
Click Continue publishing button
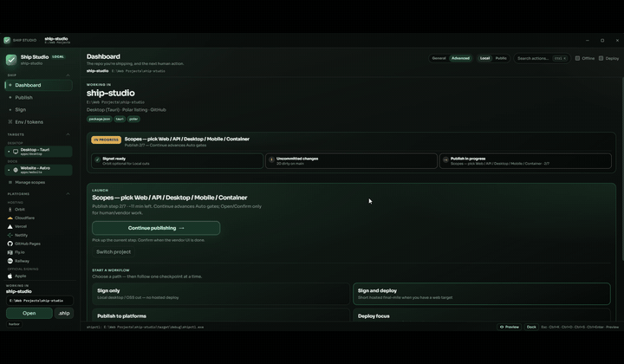[x=156, y=228]
